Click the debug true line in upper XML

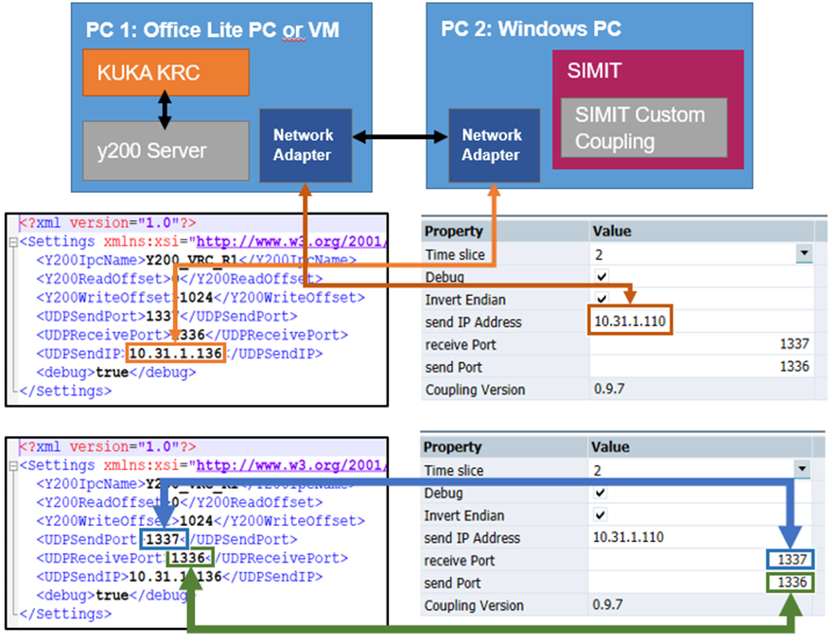pyautogui.click(x=116, y=373)
